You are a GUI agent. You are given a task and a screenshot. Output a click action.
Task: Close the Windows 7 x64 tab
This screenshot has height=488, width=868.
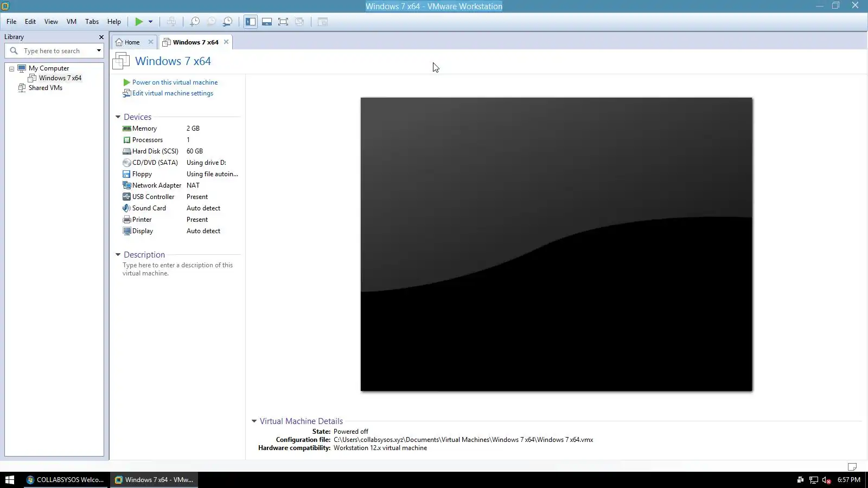pos(226,42)
